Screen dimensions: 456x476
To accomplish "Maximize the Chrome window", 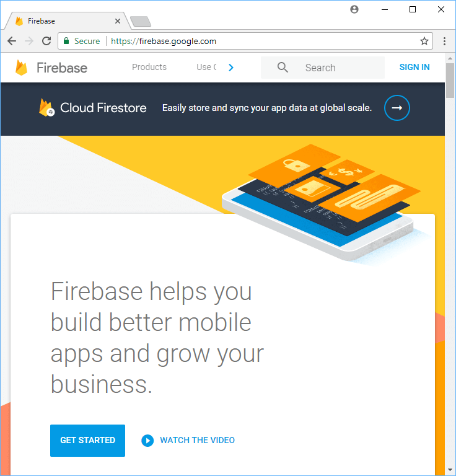I will coord(413,9).
